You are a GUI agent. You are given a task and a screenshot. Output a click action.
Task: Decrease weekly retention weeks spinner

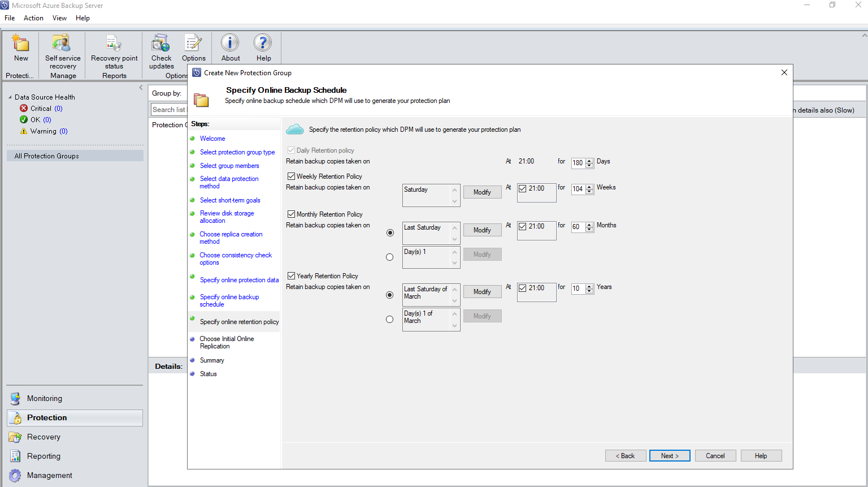click(x=589, y=192)
